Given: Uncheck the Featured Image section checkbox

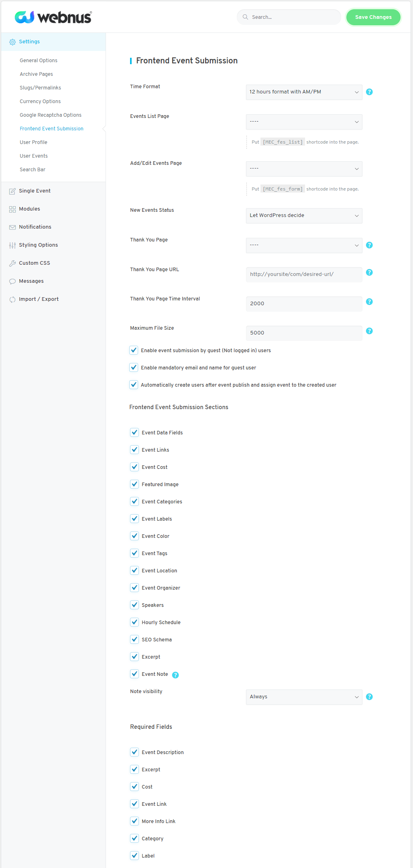Looking at the screenshot, I should coord(134,484).
